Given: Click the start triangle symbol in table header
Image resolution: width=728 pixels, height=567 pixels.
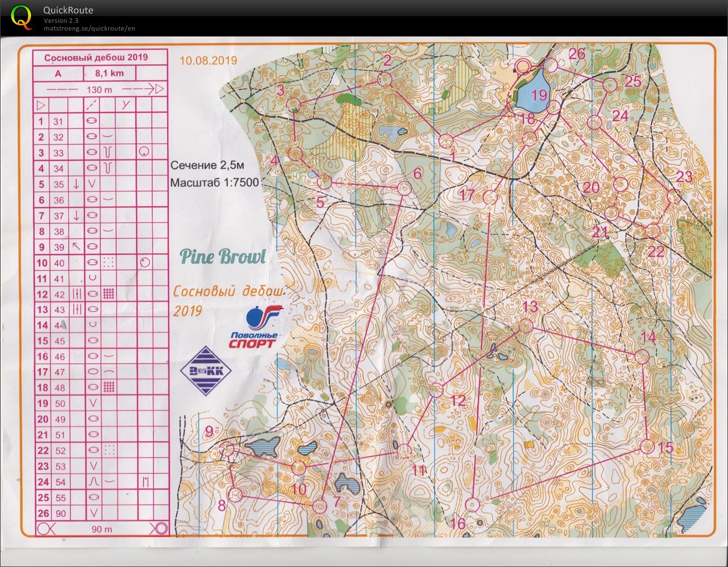Looking at the screenshot, I should point(40,105).
